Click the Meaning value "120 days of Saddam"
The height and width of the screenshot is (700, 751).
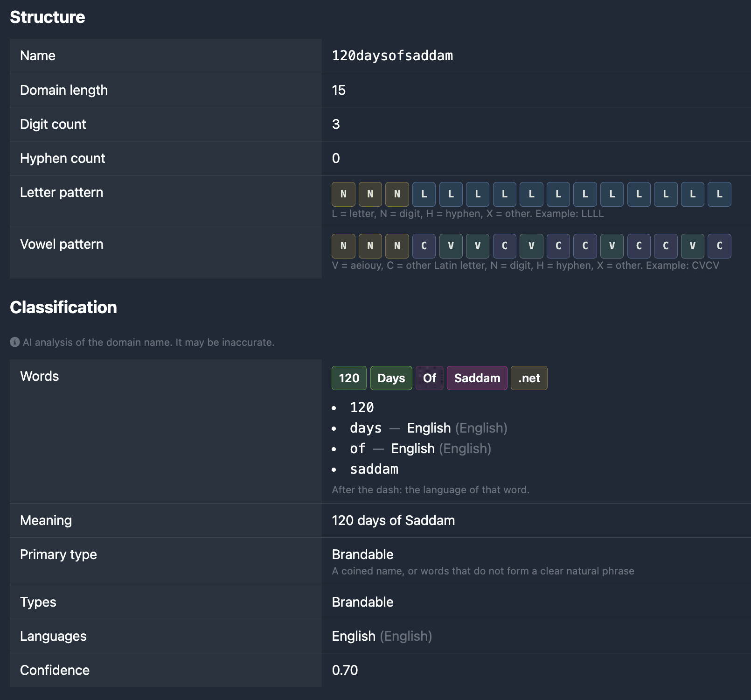click(393, 520)
